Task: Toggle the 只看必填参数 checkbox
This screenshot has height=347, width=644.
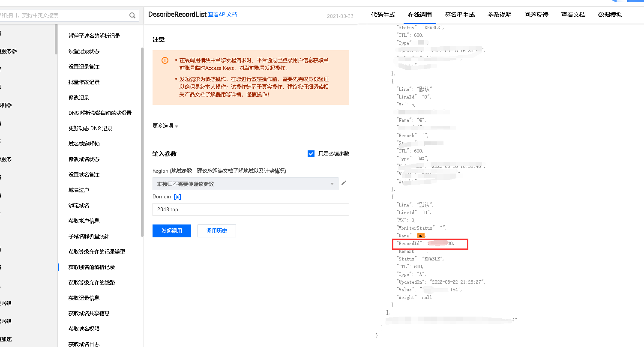Action: [312, 154]
